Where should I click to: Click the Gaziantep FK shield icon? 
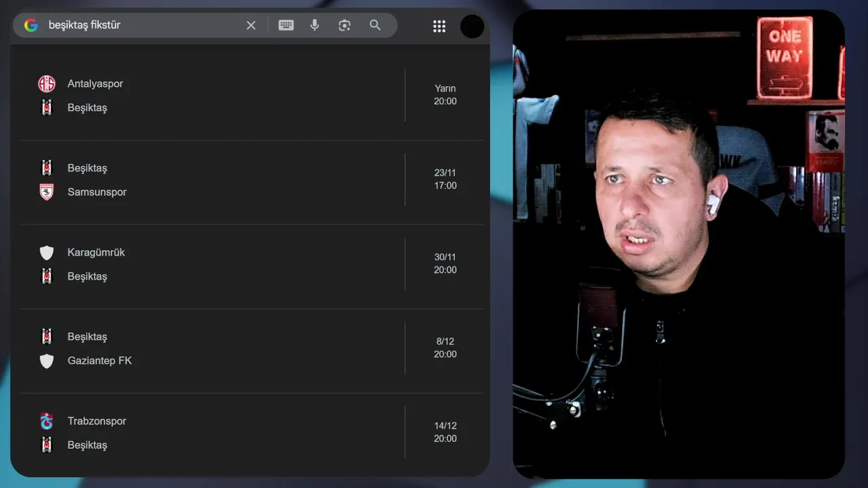coord(46,361)
